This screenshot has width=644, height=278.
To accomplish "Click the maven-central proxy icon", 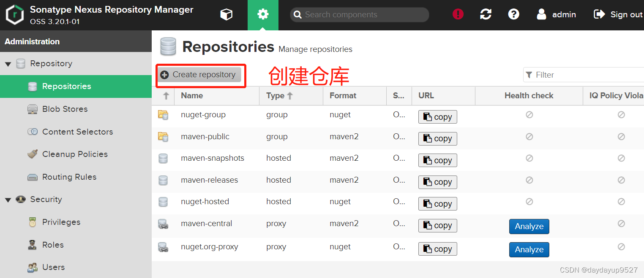I will point(163,224).
